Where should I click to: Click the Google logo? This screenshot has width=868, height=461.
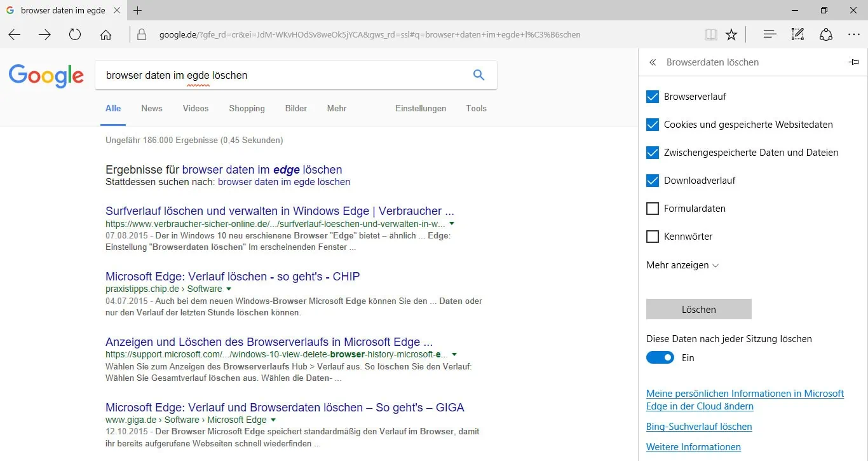click(x=46, y=76)
